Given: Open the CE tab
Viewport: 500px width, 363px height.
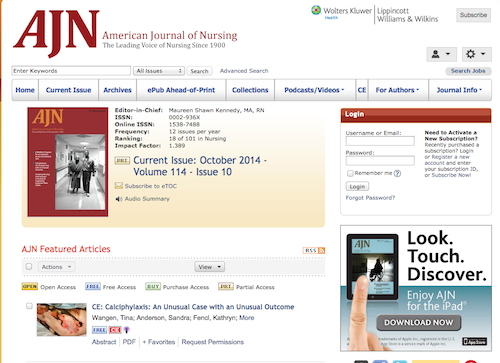Looking at the screenshot, I should pos(362,90).
